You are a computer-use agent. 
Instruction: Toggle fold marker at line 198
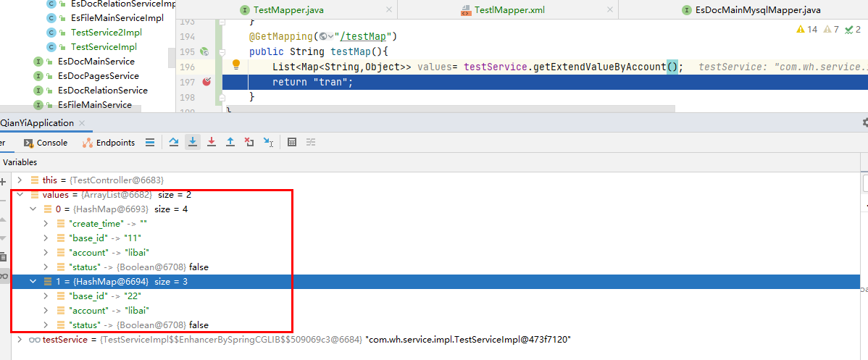tap(222, 98)
